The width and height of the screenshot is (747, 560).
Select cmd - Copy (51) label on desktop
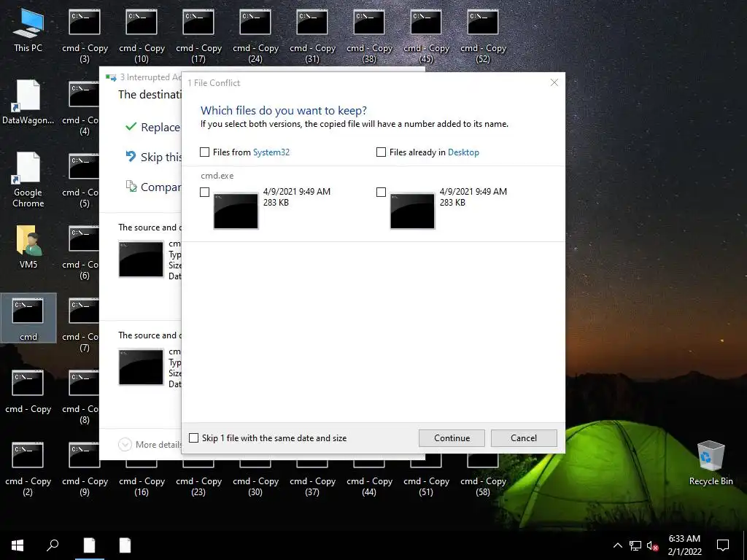click(x=426, y=486)
